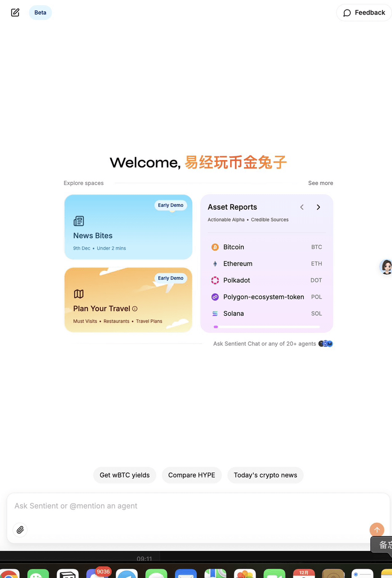Click the DOT ticker label
The height and width of the screenshot is (578, 392).
pos(316,280)
